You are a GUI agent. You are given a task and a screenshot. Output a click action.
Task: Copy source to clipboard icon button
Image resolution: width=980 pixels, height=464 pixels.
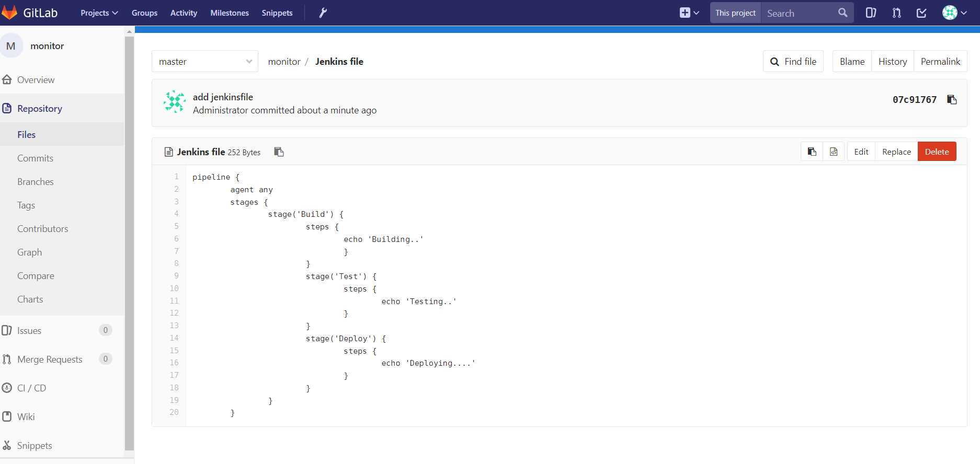coord(812,152)
